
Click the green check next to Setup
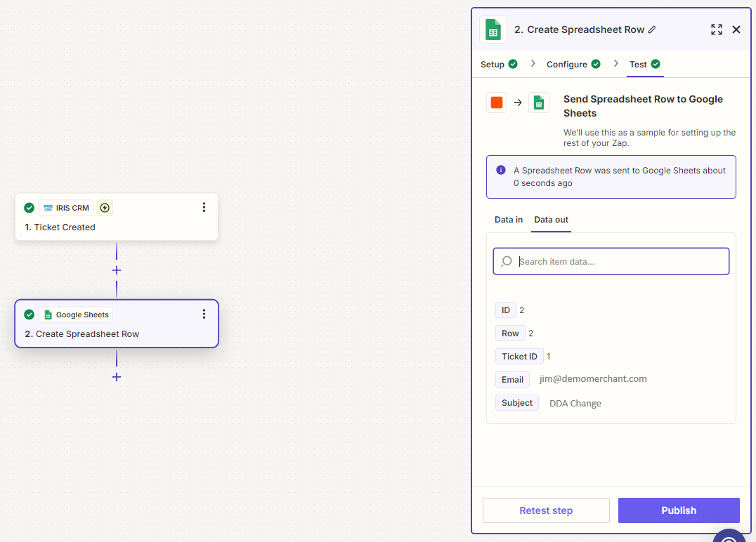coord(513,64)
